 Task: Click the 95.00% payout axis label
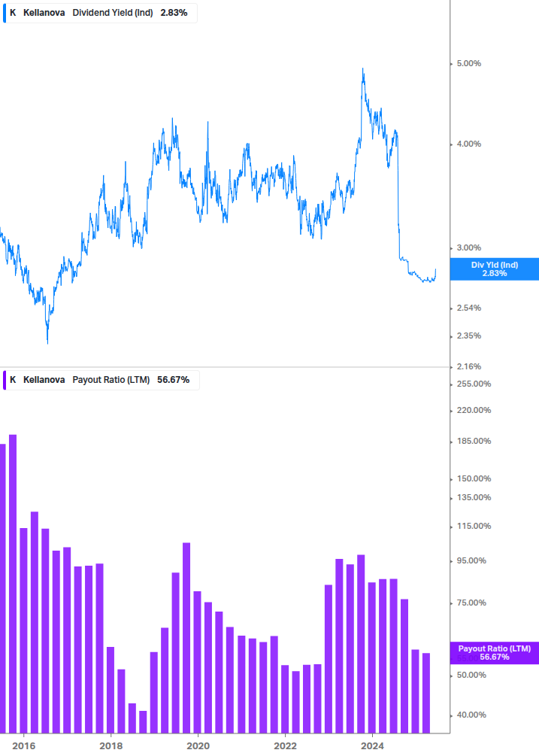pos(471,560)
